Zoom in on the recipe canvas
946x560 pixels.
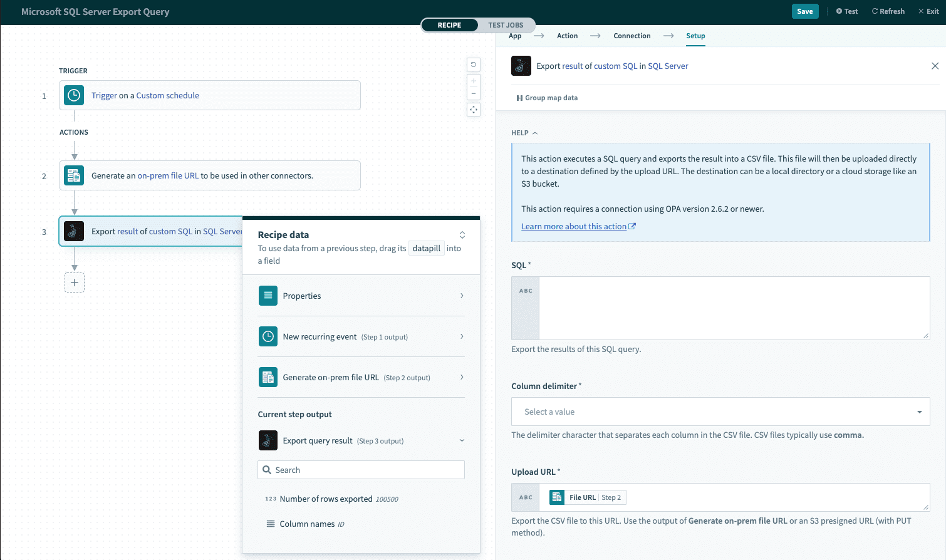click(x=473, y=80)
